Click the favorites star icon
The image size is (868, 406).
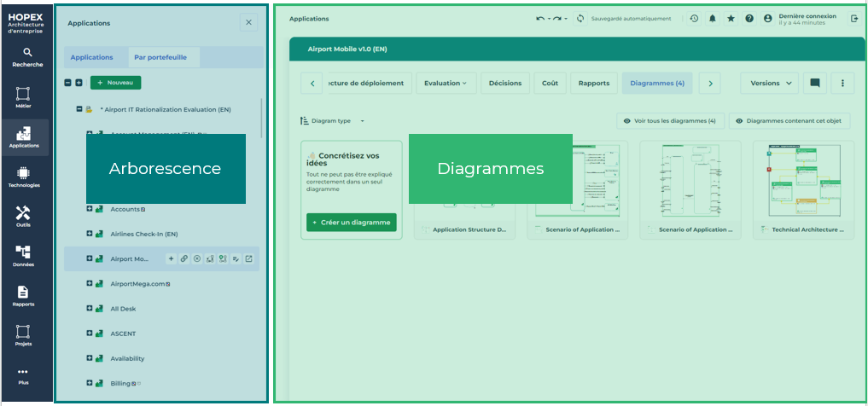731,18
